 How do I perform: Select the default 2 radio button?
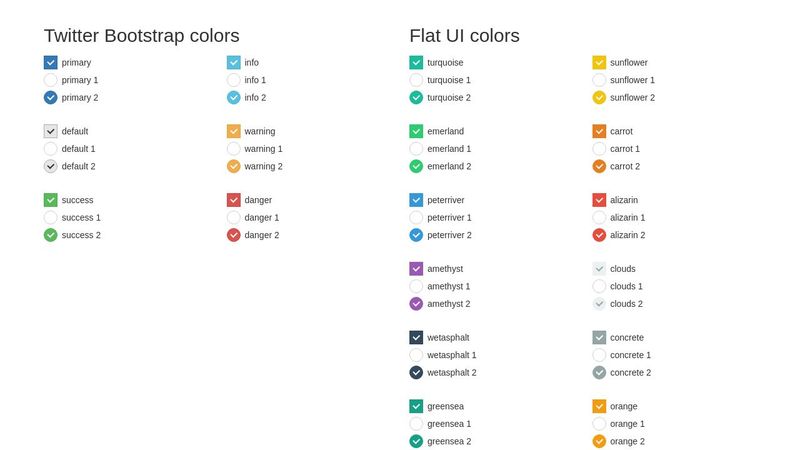click(x=51, y=166)
